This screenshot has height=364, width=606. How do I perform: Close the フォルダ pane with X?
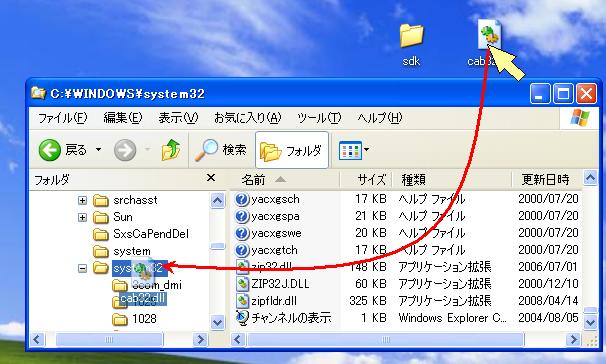tap(211, 178)
